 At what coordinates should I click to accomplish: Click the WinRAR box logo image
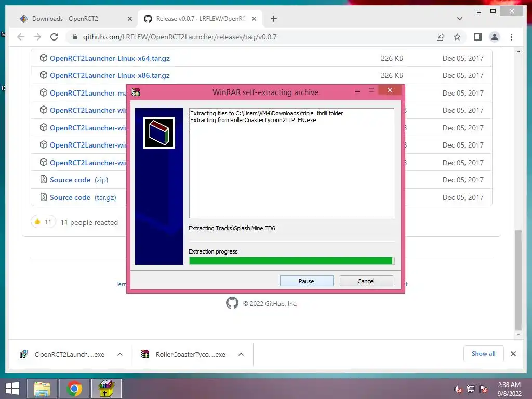[x=159, y=132]
